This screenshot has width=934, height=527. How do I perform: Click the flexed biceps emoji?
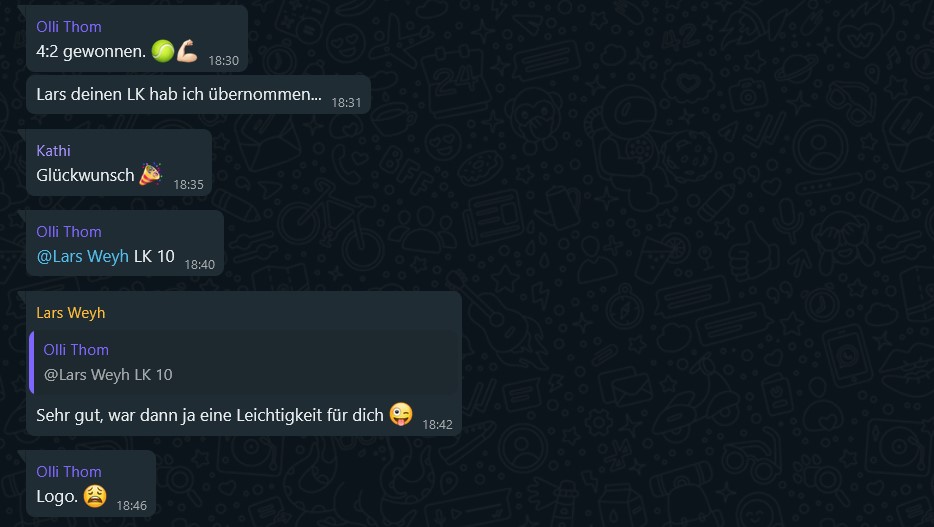point(187,51)
